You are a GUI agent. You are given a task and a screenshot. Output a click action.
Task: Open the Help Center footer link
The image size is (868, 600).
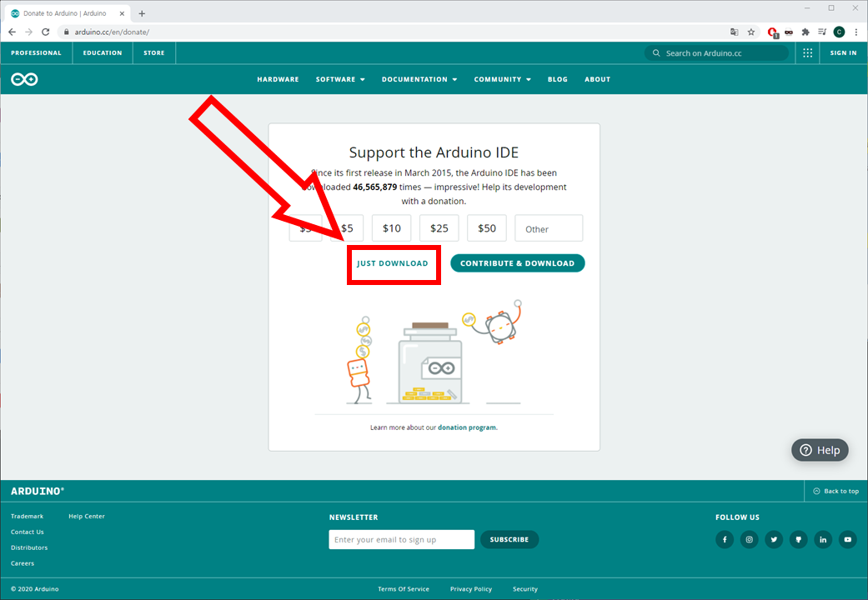[x=87, y=516]
